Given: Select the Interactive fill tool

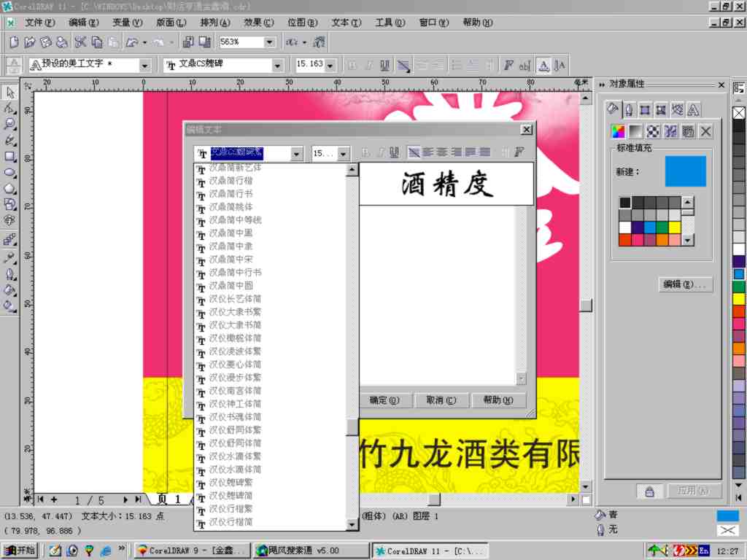Looking at the screenshot, I should point(10,306).
